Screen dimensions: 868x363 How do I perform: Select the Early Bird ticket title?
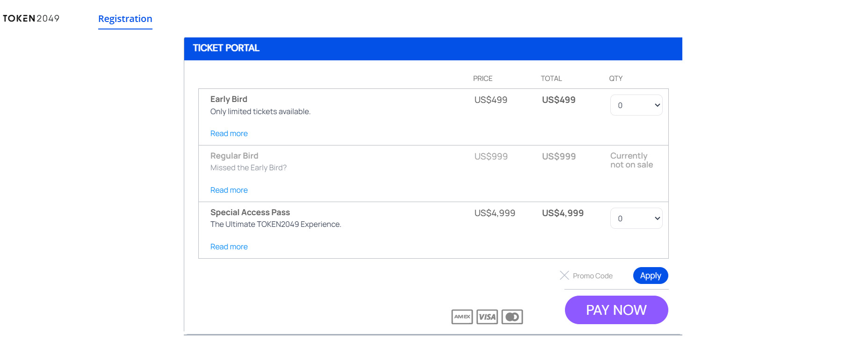(229, 99)
